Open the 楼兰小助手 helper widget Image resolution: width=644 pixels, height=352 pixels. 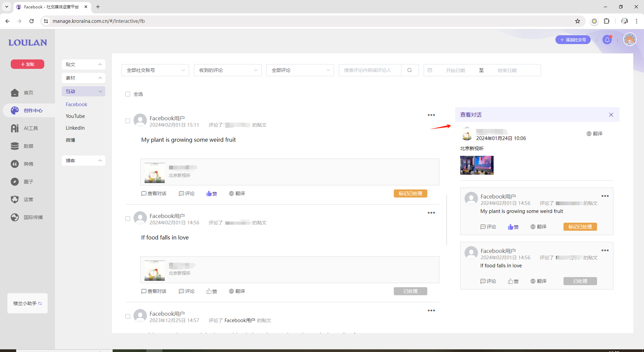pos(28,303)
